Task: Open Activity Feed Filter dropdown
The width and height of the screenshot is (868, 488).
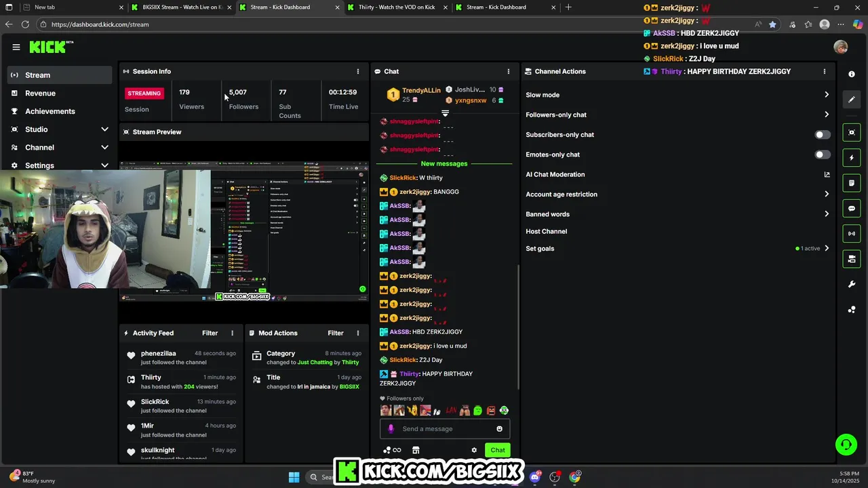Action: pyautogui.click(x=210, y=333)
